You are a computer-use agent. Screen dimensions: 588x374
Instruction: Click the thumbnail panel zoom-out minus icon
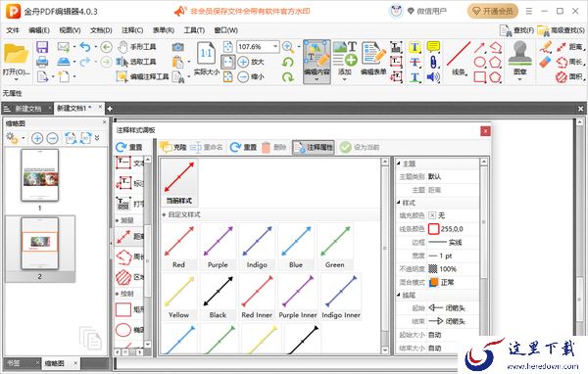(52, 138)
